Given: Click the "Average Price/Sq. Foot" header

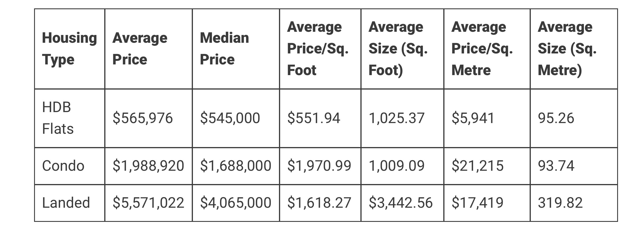Looking at the screenshot, I should click(x=318, y=49).
